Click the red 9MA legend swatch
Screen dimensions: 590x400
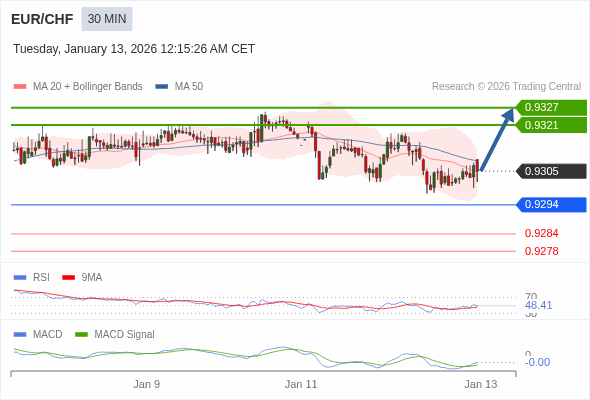68,278
